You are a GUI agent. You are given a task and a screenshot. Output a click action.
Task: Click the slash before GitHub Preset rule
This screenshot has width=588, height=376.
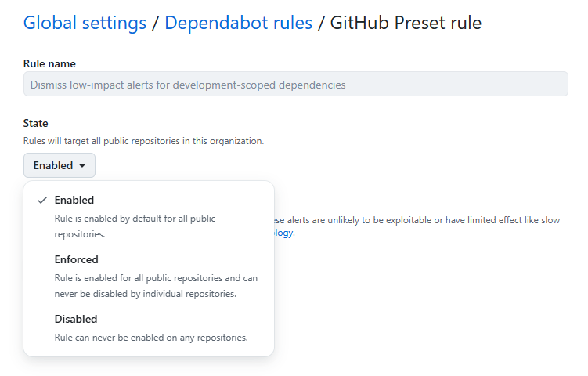pyautogui.click(x=320, y=23)
